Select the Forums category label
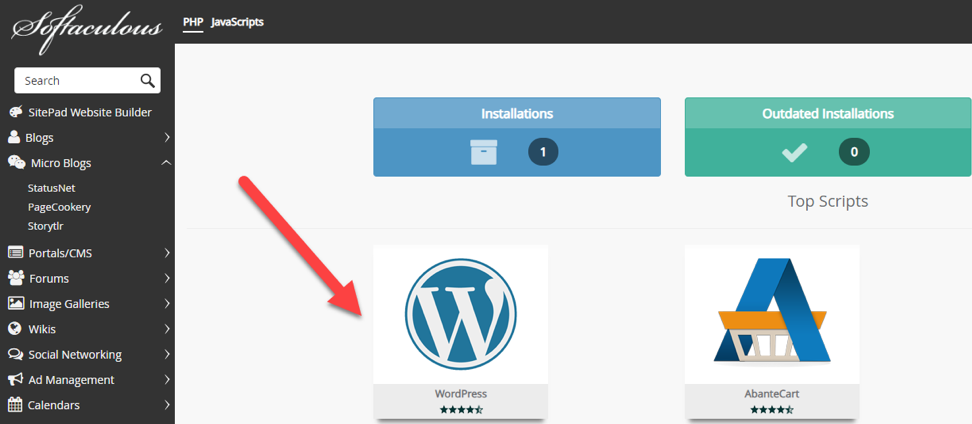 pyautogui.click(x=49, y=278)
